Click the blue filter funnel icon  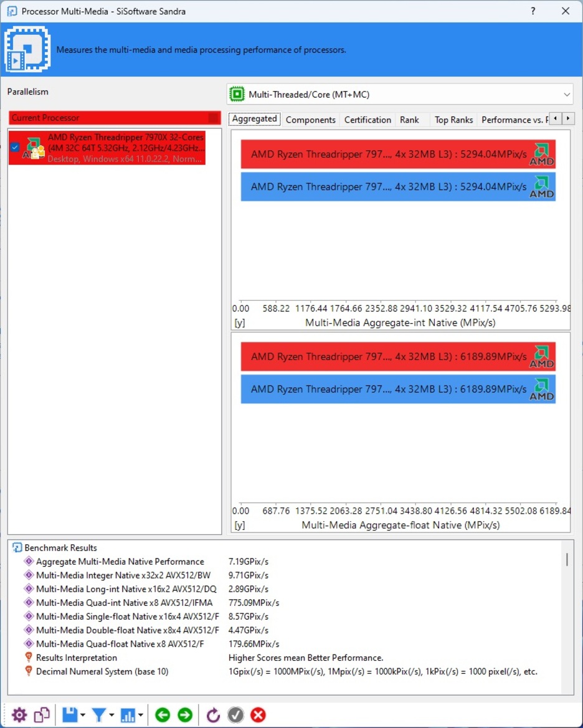click(99, 714)
